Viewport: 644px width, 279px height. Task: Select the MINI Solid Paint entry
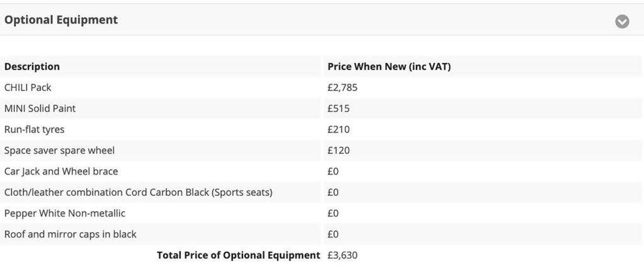(40, 109)
